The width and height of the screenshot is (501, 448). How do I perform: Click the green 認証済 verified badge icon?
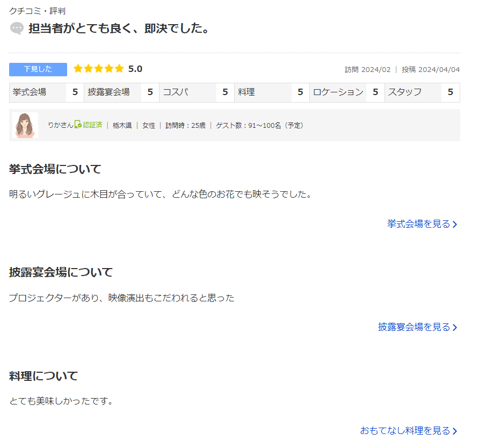[78, 125]
